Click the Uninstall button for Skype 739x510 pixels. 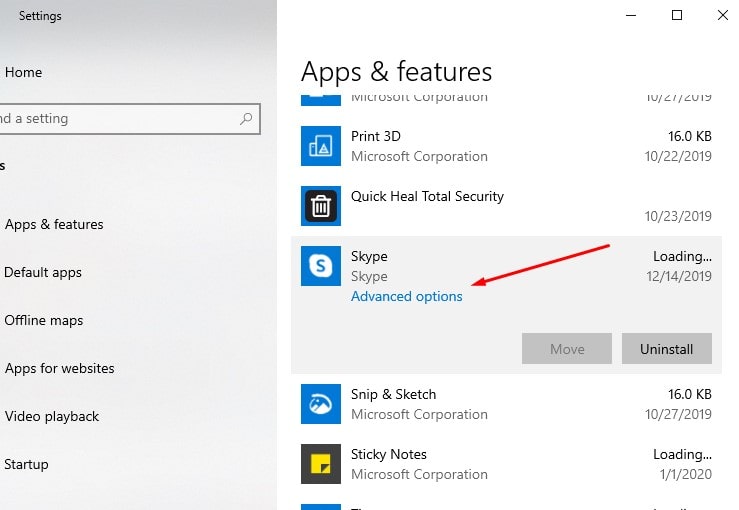tap(666, 349)
